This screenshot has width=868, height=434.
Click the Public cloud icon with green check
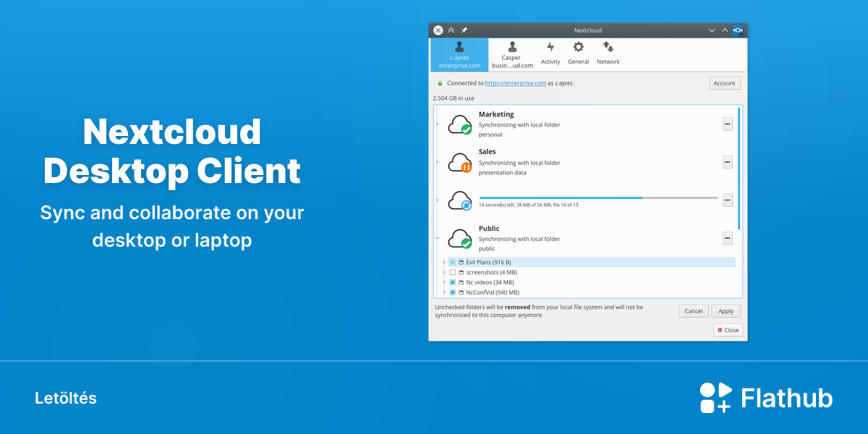coord(460,239)
